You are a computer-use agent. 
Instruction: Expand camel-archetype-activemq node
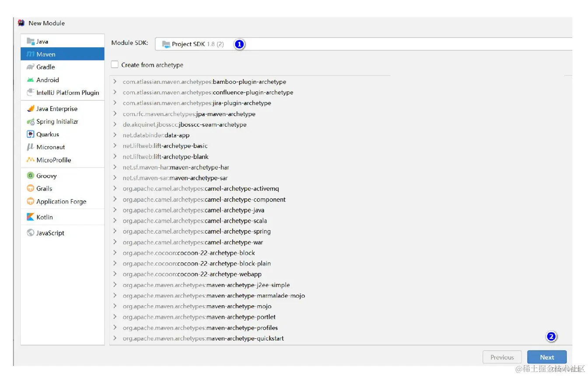[x=115, y=189]
